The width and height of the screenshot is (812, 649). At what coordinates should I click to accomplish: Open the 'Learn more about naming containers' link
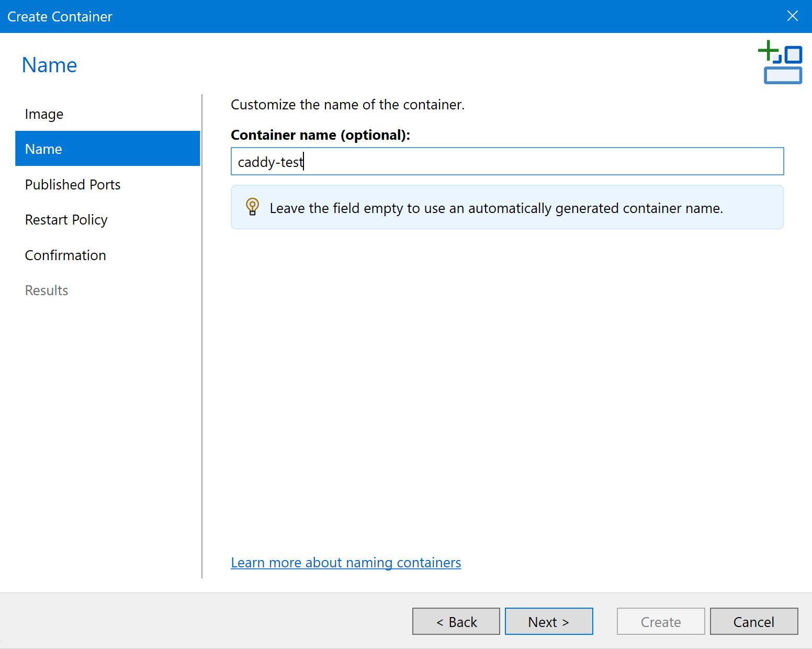(346, 563)
